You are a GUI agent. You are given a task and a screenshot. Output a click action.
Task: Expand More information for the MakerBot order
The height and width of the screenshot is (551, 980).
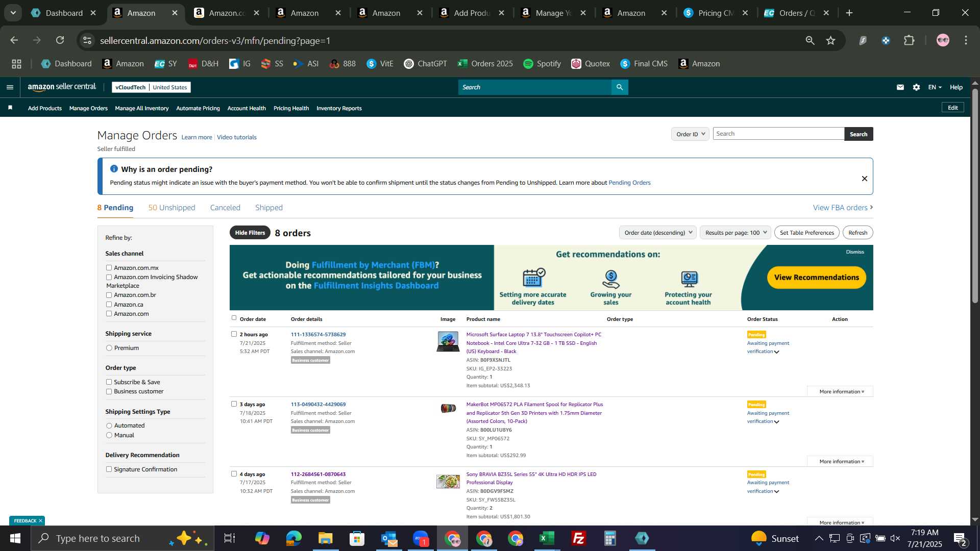(840, 461)
